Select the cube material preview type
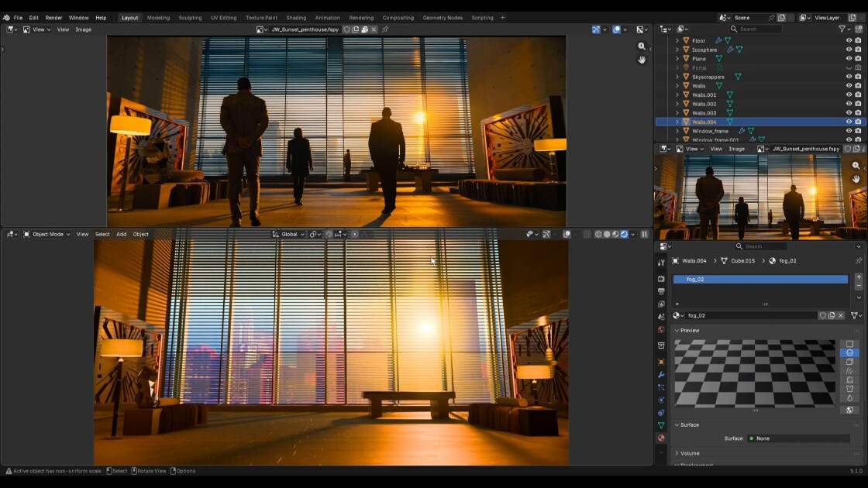This screenshot has width=868, height=488. click(849, 362)
